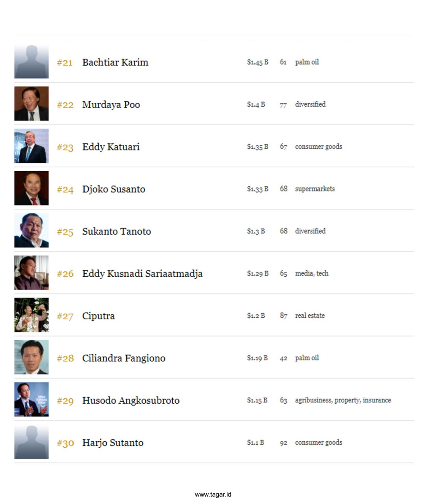Select the Djoko Susanto name link
The height and width of the screenshot is (504, 426).
click(x=114, y=189)
